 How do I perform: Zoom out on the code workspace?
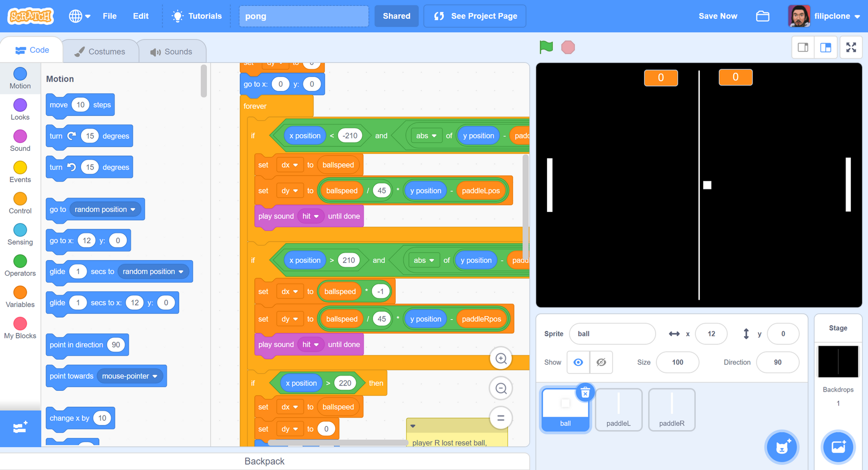tap(501, 388)
